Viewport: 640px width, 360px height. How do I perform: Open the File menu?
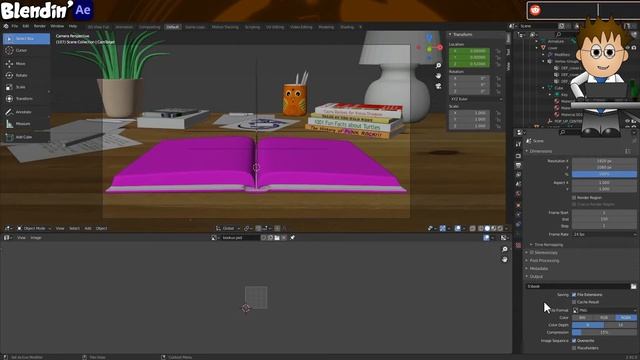click(x=15, y=26)
